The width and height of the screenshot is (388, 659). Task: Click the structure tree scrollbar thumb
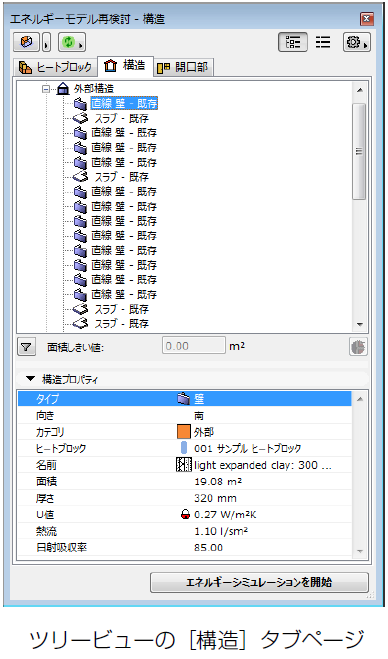(359, 151)
